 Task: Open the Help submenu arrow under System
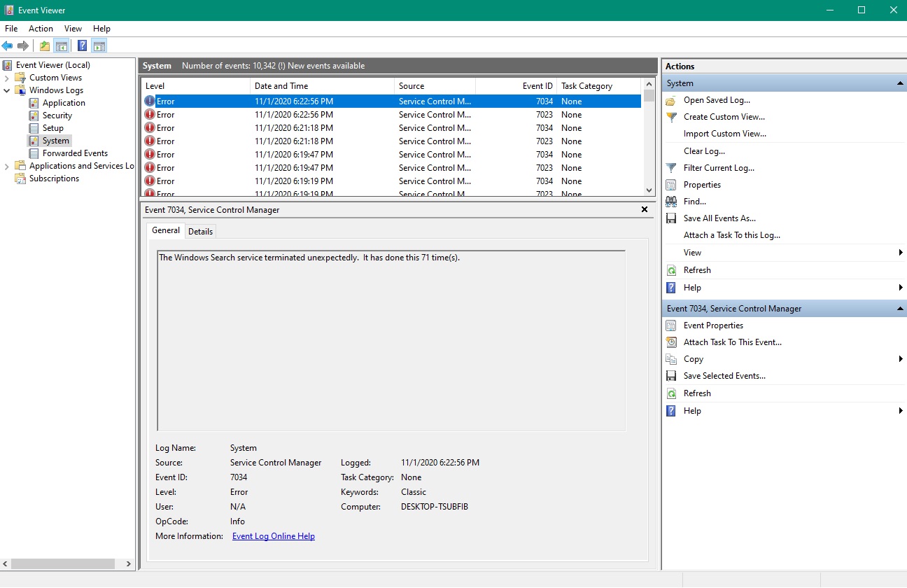(901, 288)
